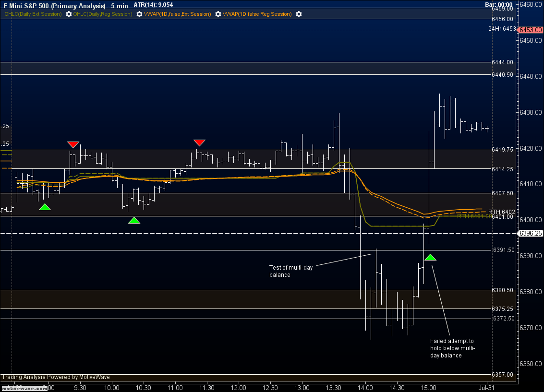This screenshot has height=392, width=544.
Task: Click the Jul-31 date on time axis
Action: 486,388
